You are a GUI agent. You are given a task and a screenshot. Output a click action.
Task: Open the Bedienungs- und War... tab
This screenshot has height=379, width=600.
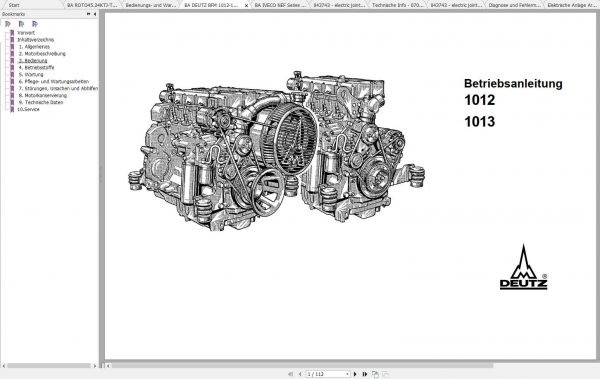click(x=151, y=5)
